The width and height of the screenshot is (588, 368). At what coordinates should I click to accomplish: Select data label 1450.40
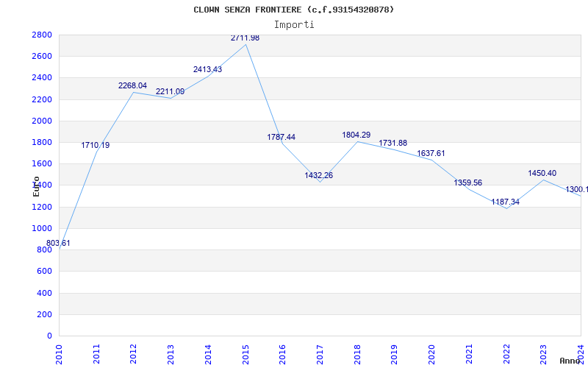point(542,173)
